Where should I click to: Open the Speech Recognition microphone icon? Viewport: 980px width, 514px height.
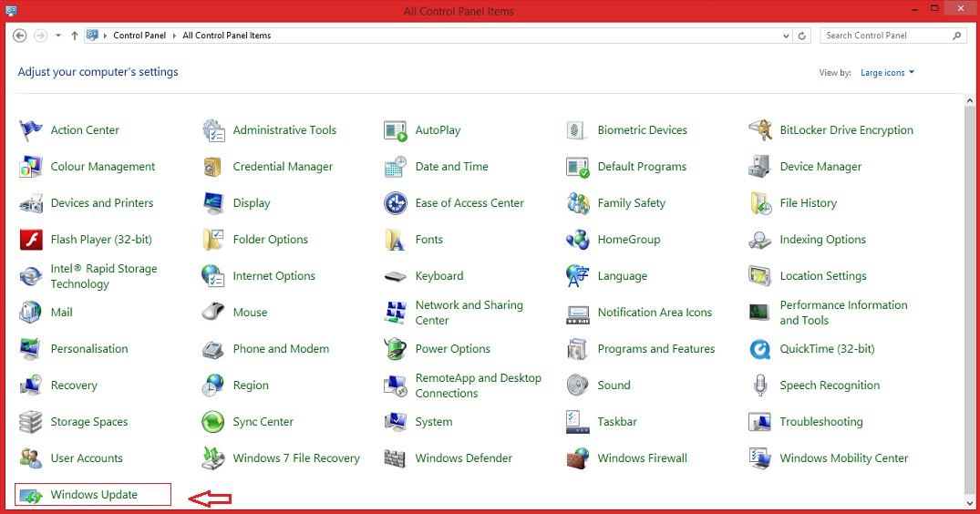[x=760, y=385]
